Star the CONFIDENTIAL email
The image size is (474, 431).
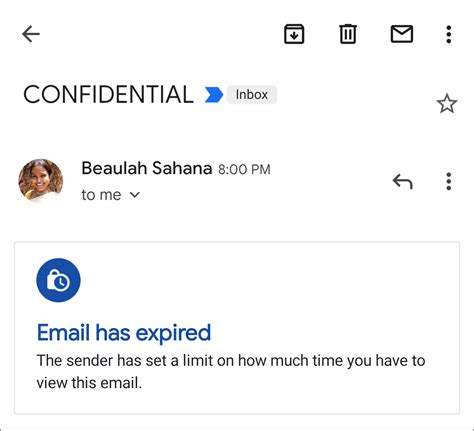pos(447,104)
